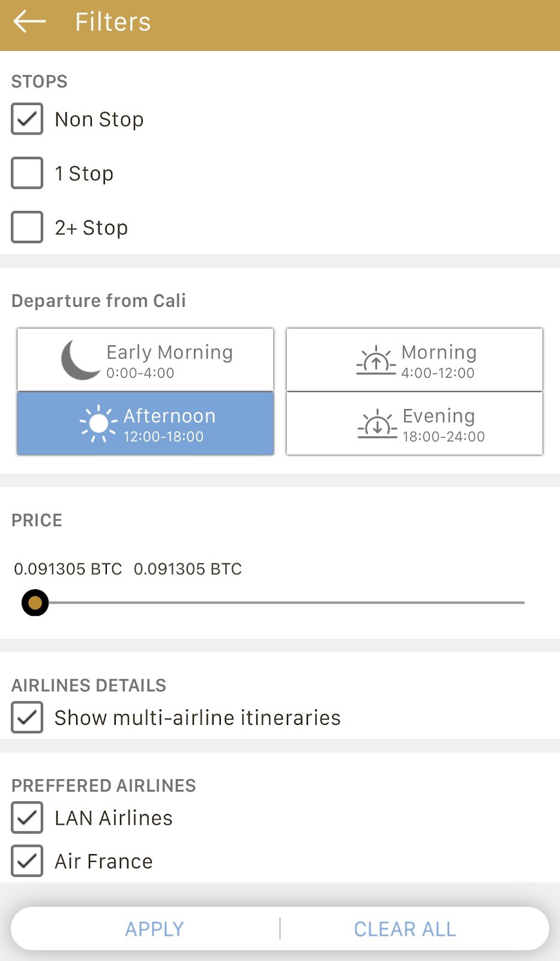Screen dimensions: 560x961
Task: Click the price slider handle
Action: 35,602
